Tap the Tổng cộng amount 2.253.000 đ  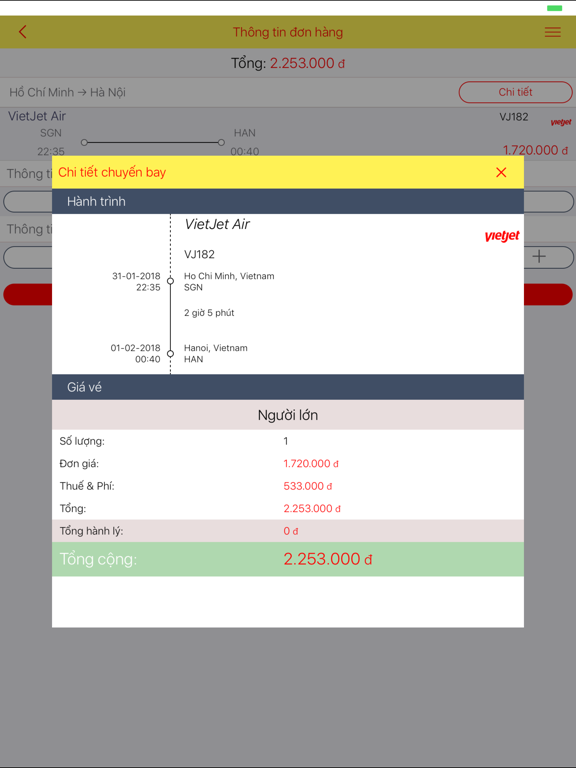click(x=328, y=559)
